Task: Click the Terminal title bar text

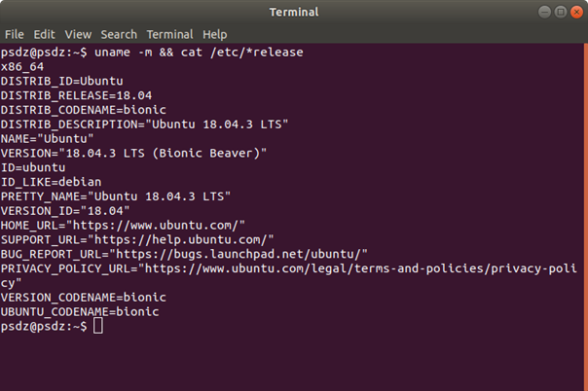Action: coord(294,12)
